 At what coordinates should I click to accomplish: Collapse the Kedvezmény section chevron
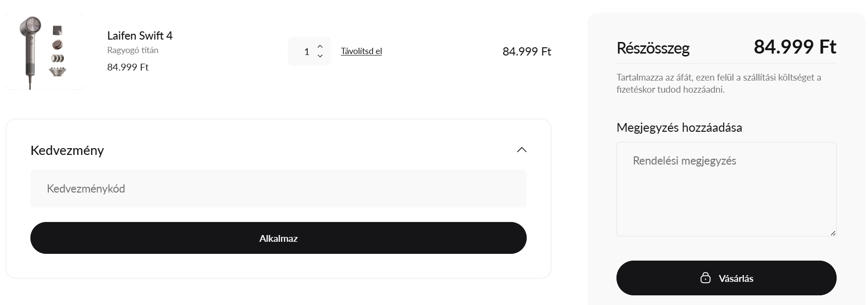pos(521,150)
